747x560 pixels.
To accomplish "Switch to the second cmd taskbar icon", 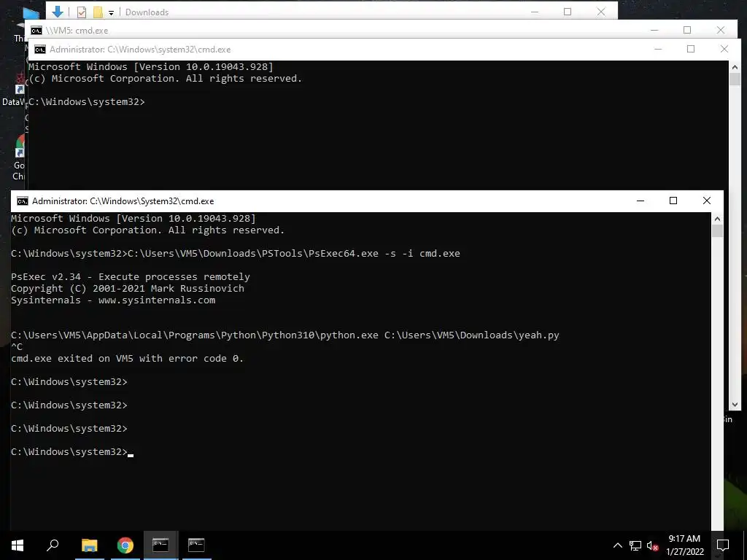I will (x=196, y=545).
